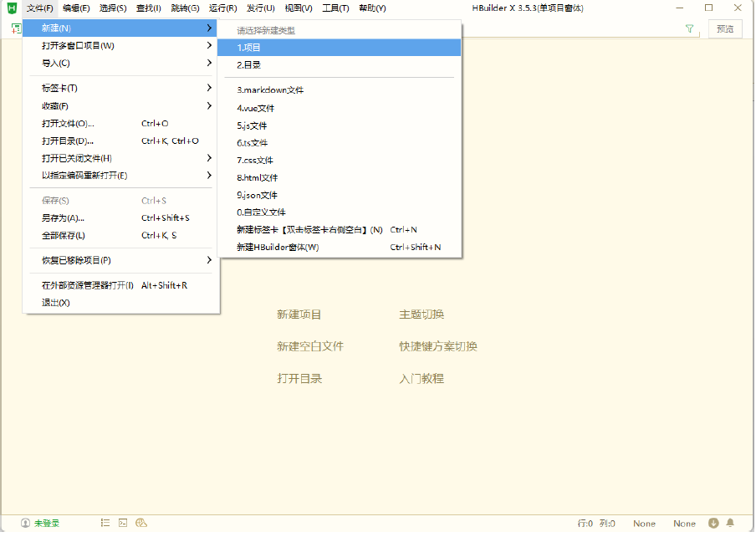Open the 帮助(Y) menu
756x537 pixels.
(x=372, y=8)
